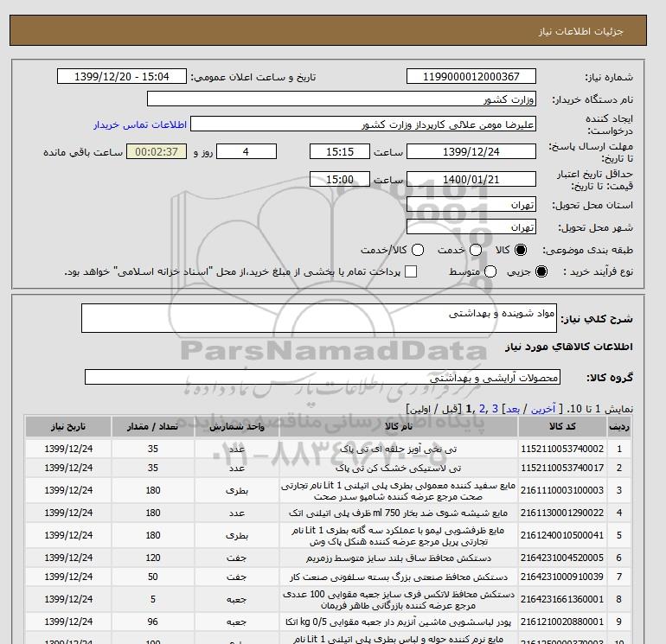Select the کالا radio button
Screen dimensions: 666x644
521,250
